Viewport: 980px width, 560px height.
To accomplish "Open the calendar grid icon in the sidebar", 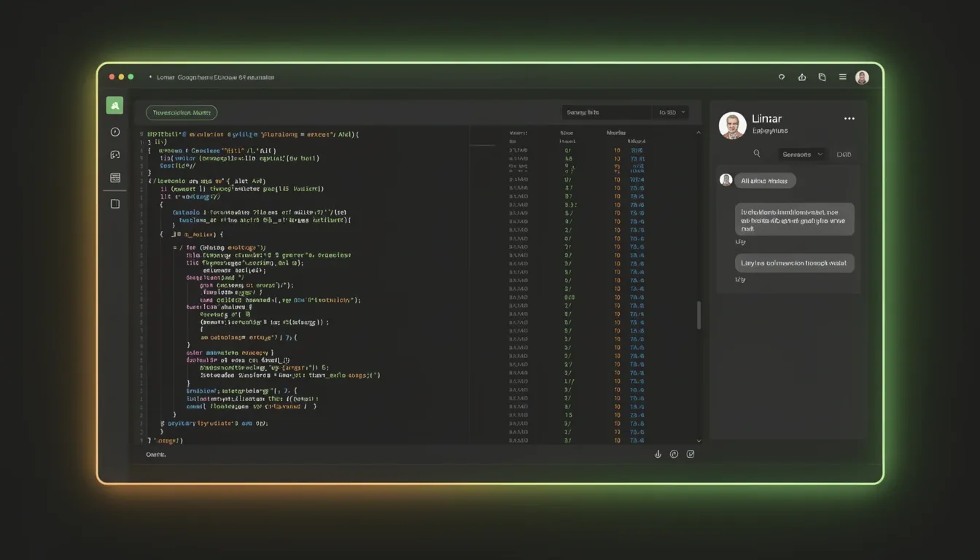I will click(114, 177).
